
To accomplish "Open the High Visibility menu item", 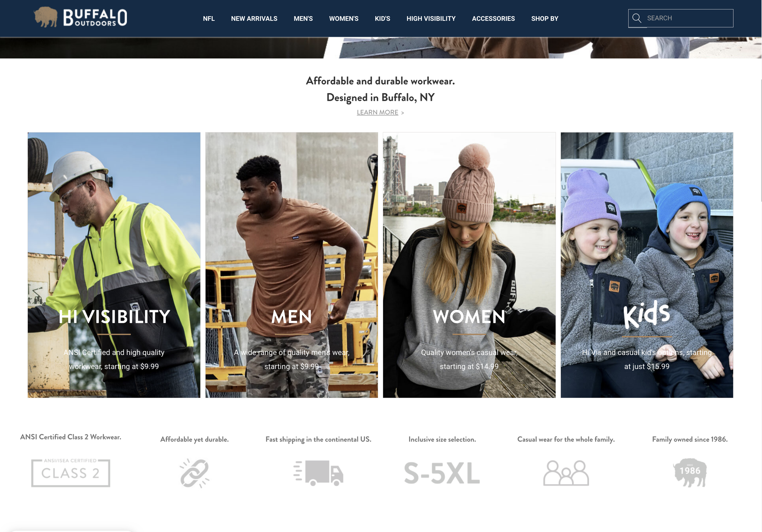I will coord(431,19).
